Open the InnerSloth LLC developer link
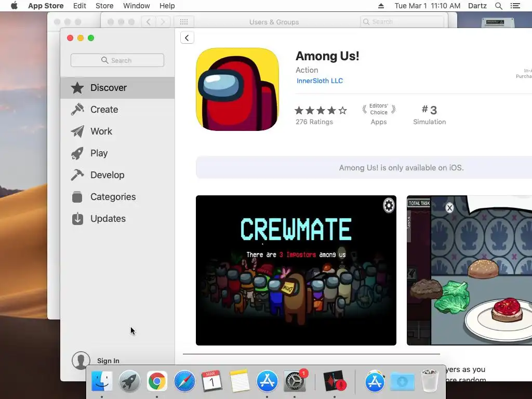The image size is (532, 399). 320,81
